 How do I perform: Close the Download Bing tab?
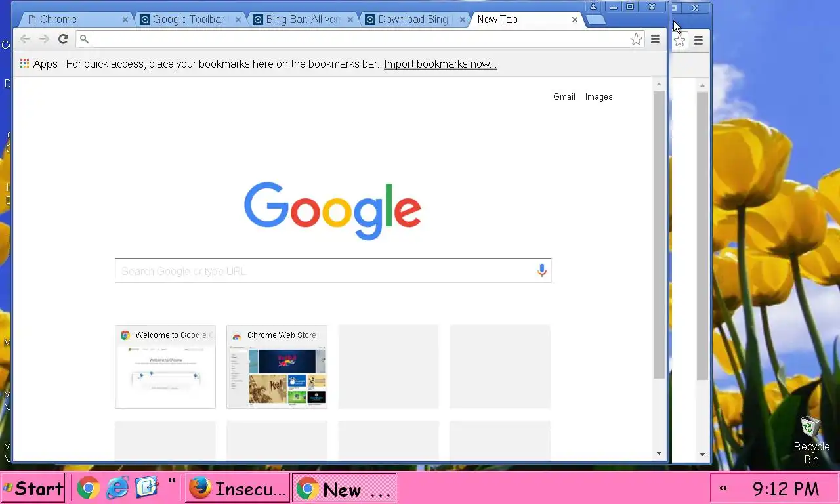click(463, 20)
